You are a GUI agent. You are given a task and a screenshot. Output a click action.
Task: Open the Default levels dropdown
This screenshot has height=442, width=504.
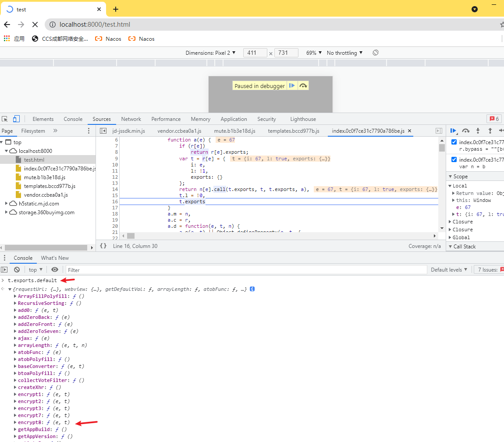[449, 270]
